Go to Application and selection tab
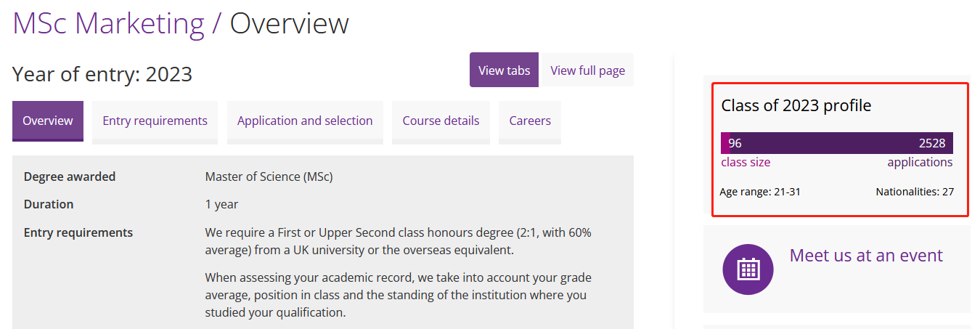 305,121
